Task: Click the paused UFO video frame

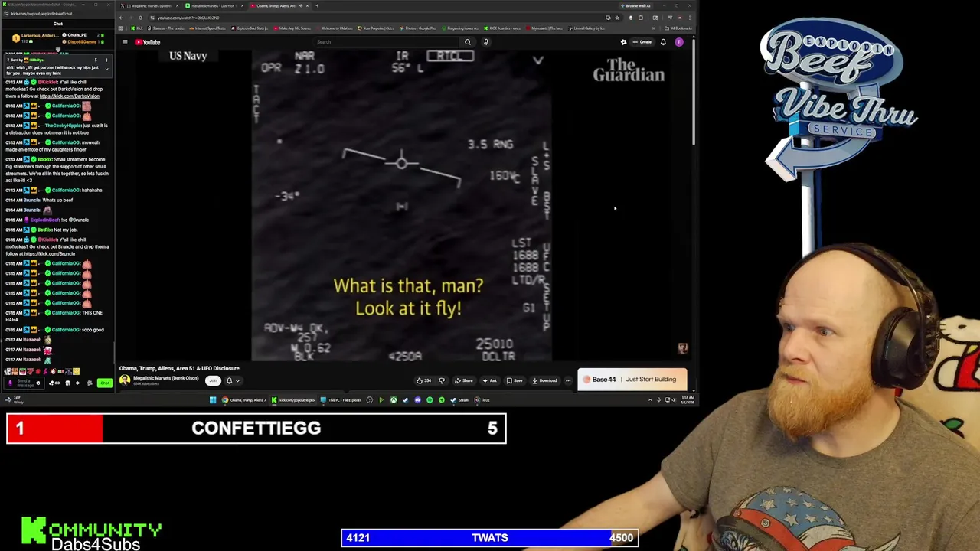Action: pos(402,207)
